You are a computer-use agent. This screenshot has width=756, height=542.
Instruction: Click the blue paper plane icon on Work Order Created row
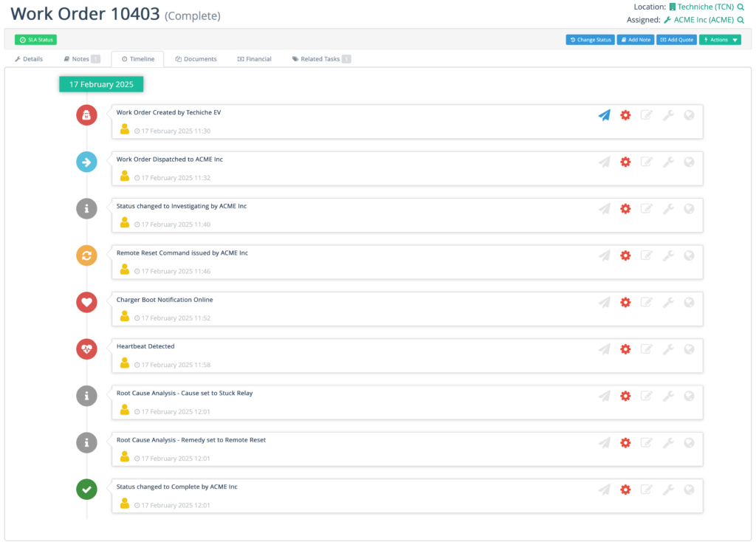pos(605,115)
